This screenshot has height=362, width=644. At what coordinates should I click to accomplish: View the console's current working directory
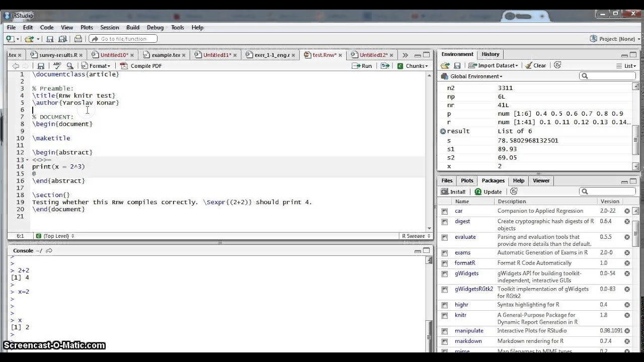[x=49, y=251]
